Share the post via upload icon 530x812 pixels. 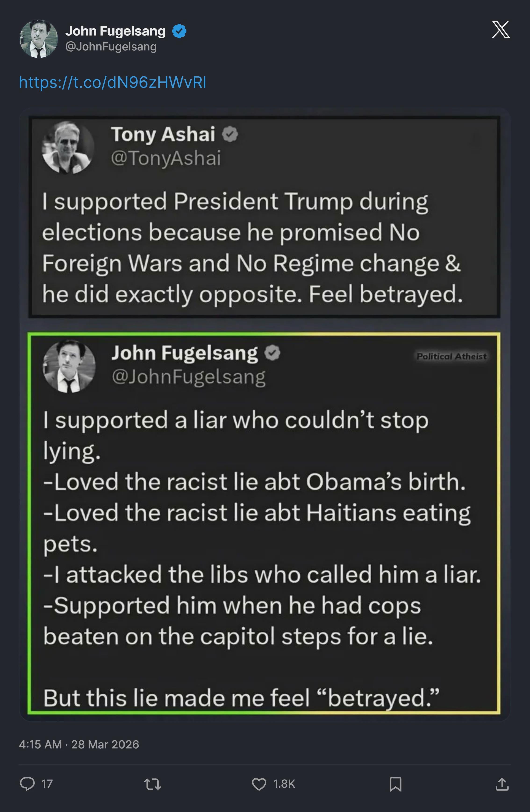click(502, 784)
